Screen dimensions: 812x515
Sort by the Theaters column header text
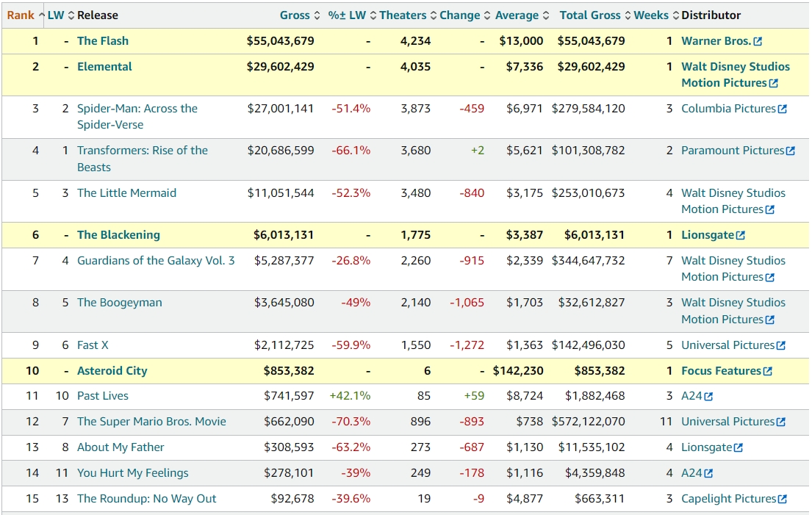click(403, 15)
